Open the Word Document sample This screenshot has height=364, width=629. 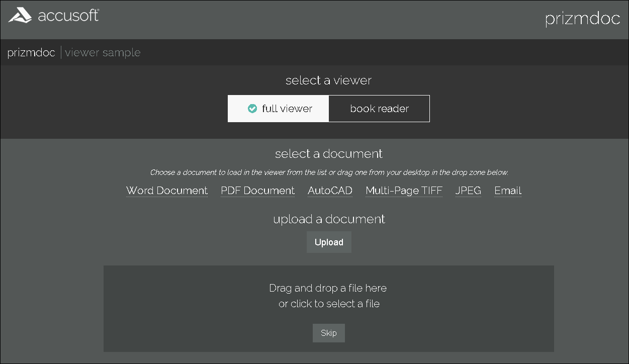tap(166, 191)
